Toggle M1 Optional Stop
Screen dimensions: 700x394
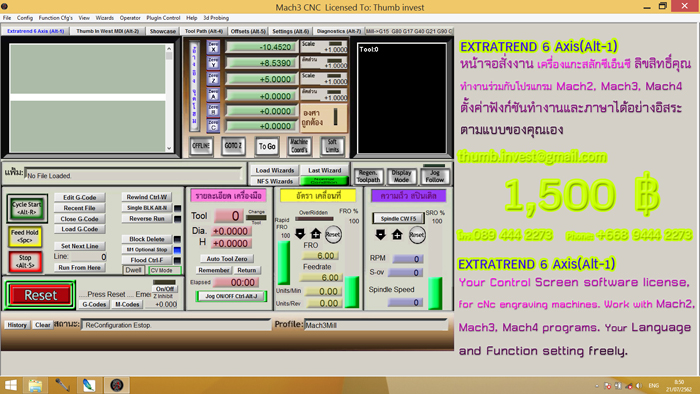[x=146, y=249]
